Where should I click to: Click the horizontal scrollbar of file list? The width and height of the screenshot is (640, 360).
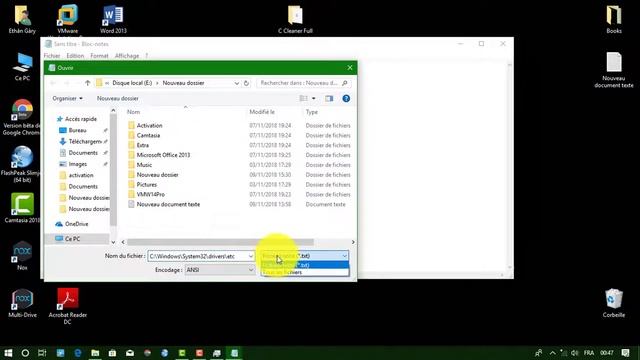pos(220,242)
